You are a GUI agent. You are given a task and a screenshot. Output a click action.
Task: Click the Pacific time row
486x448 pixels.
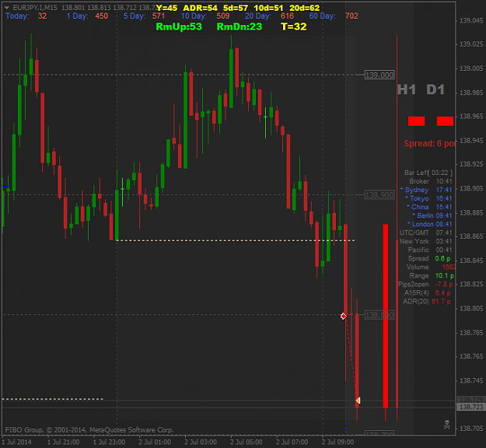430,250
